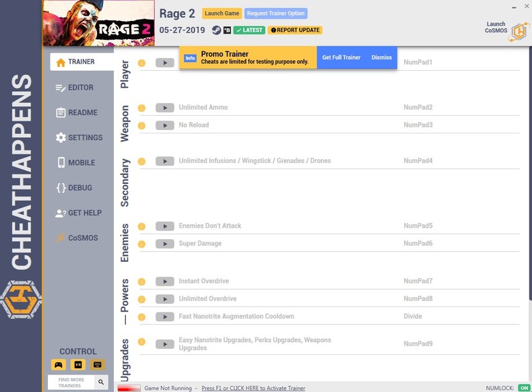This screenshot has width=532, height=392.
Task: Click the NumPad3 hotkey label
Action: point(418,125)
